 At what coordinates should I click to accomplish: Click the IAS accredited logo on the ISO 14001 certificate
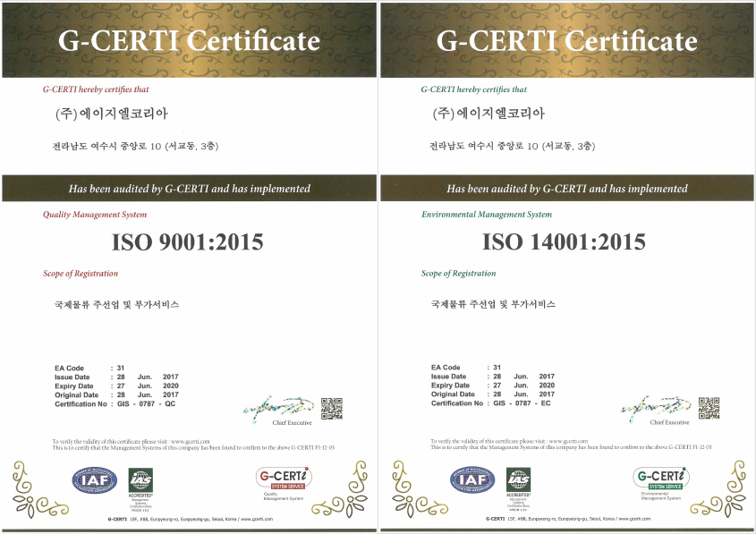[x=519, y=480]
